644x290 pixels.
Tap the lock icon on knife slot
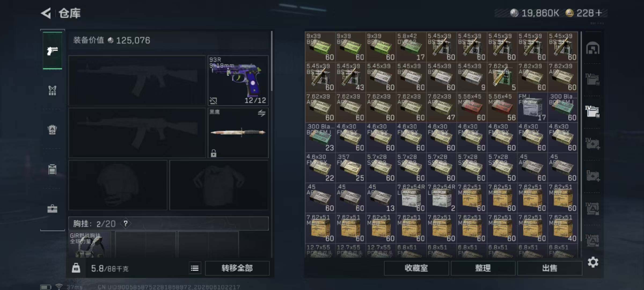click(213, 153)
